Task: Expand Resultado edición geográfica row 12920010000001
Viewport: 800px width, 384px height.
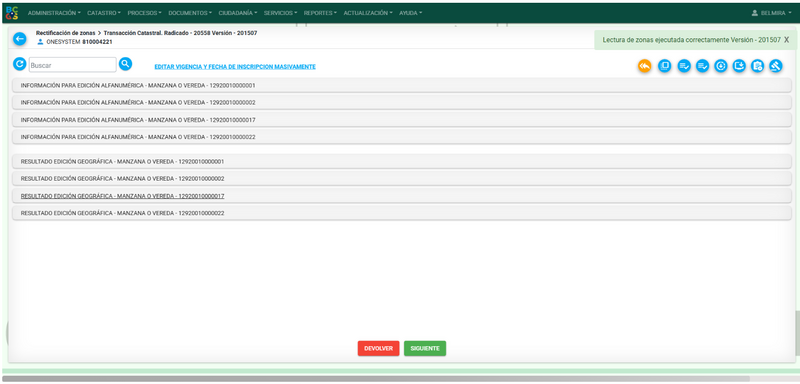Action: pyautogui.click(x=402, y=161)
